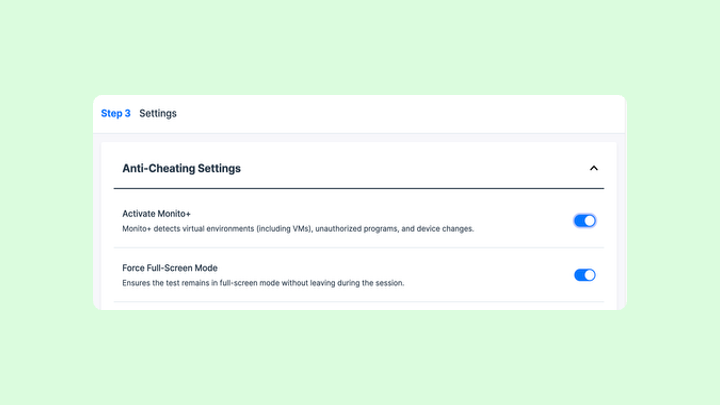Select the Settings tab title
720x405 pixels.
[x=158, y=114]
